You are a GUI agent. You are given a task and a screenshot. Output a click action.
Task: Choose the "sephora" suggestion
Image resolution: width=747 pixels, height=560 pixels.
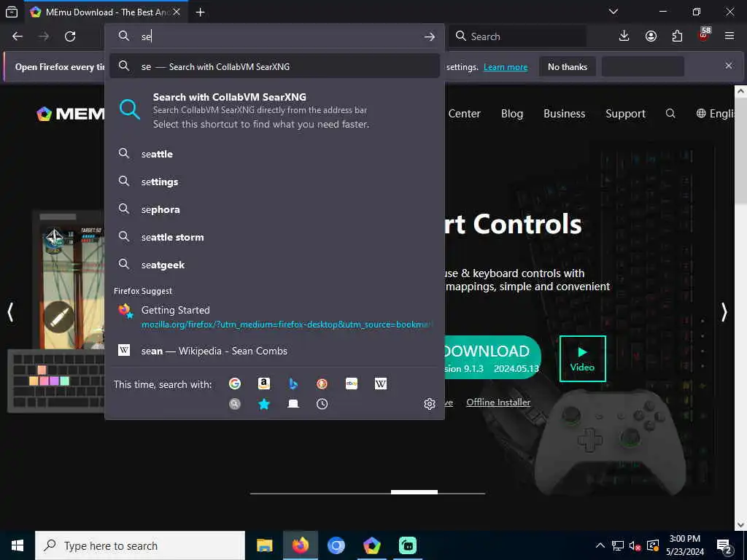point(274,209)
